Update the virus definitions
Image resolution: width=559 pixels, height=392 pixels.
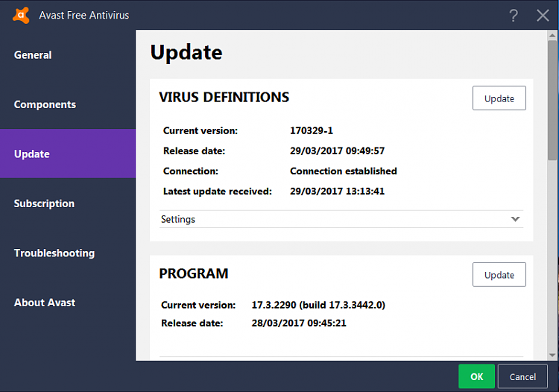(x=499, y=98)
